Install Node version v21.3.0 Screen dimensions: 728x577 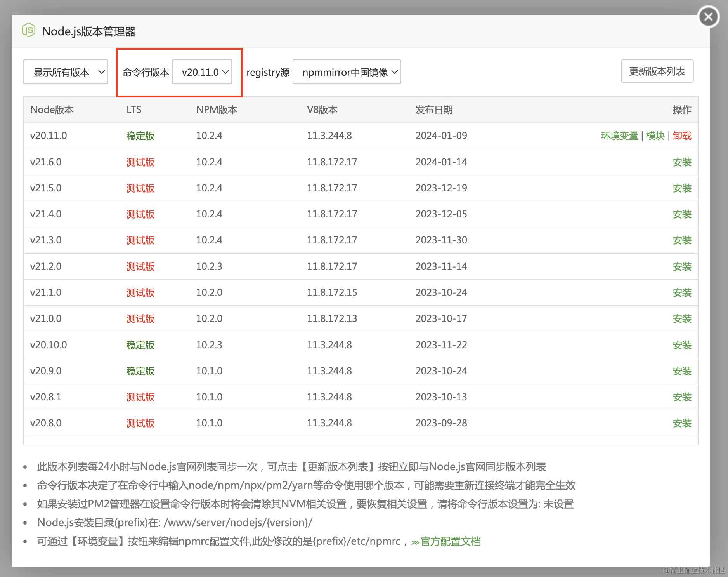[682, 240]
